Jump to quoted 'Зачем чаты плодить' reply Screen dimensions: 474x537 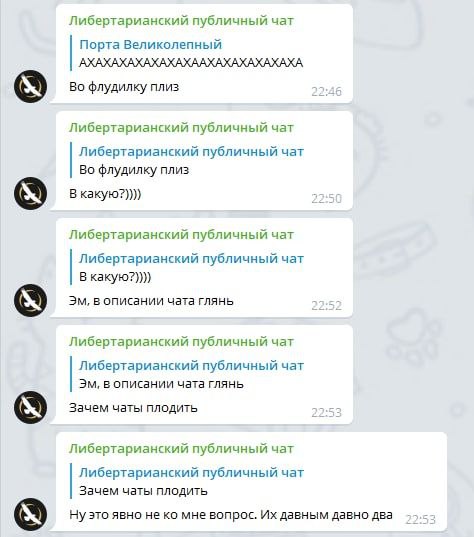(187, 481)
